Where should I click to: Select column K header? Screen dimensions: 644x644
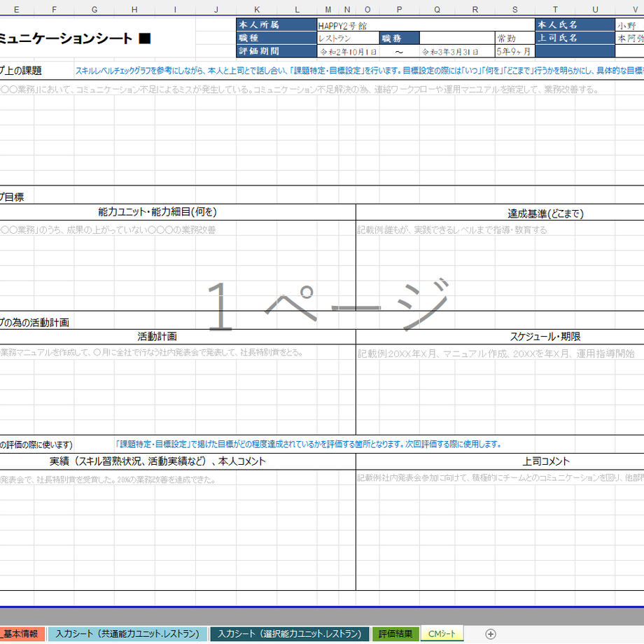pos(257,9)
